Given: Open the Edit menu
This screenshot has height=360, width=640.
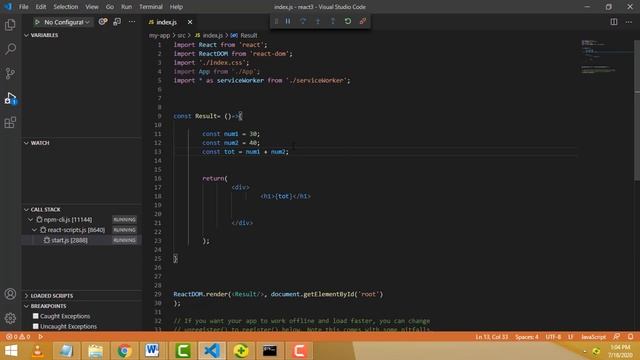Looking at the screenshot, I should [41, 7].
